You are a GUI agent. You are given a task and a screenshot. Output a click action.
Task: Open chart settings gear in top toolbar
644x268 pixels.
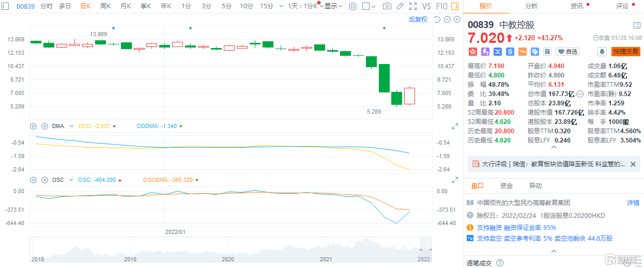pyautogui.click(x=352, y=6)
